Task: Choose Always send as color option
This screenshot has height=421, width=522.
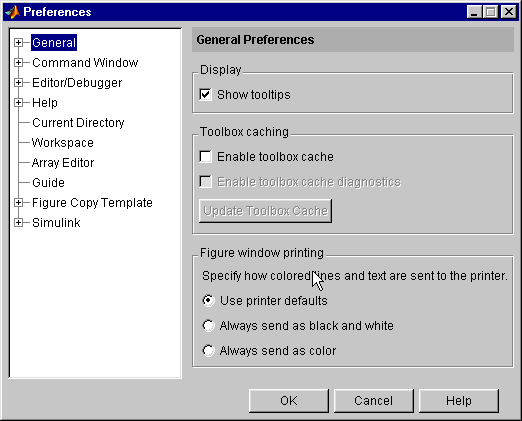Action: point(208,351)
